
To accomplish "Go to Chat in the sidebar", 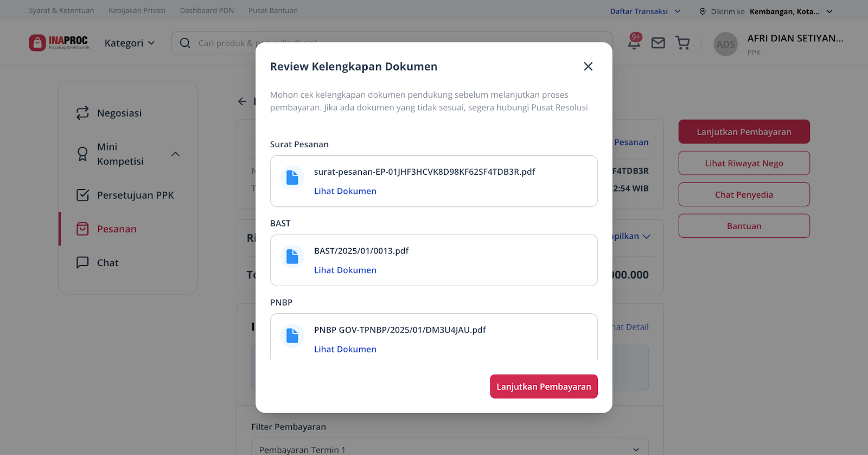I will pos(107,263).
